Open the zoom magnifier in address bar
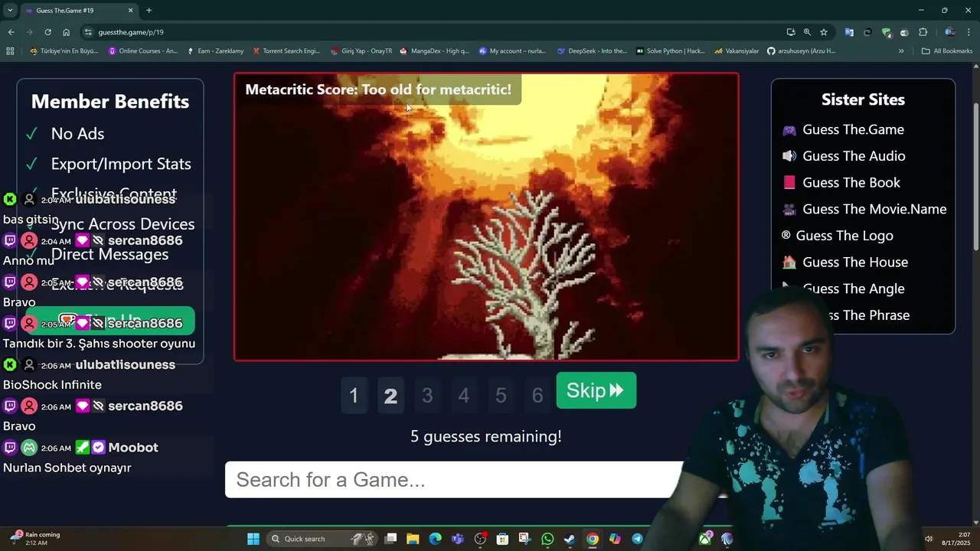980x551 pixels. click(807, 32)
